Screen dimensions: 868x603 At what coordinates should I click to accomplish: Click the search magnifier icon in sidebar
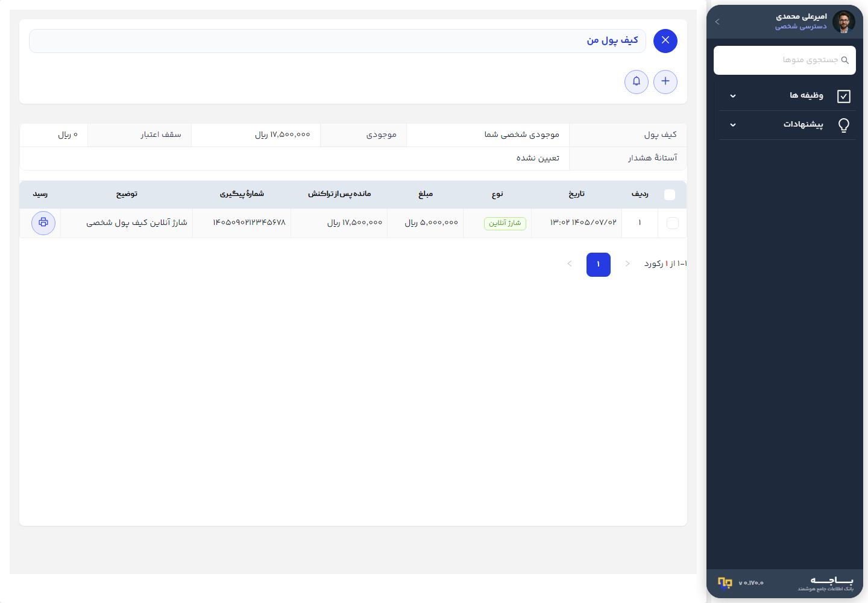(845, 60)
